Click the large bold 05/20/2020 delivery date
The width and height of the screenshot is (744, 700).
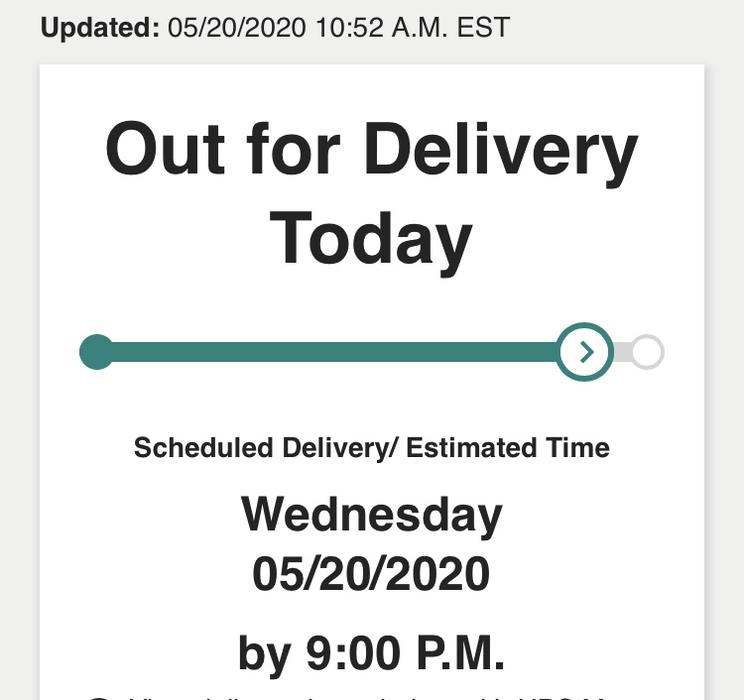372,574
